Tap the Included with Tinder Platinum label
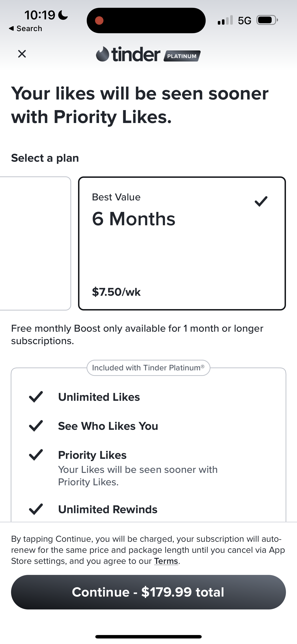The image size is (297, 644). [148, 368]
